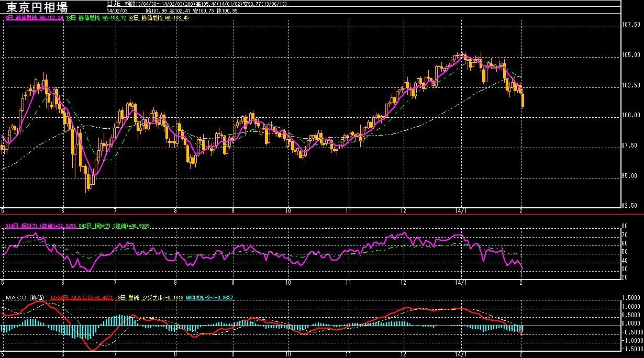Click the opening price 始101.99
The width and height of the screenshot is (644, 358).
156,10
